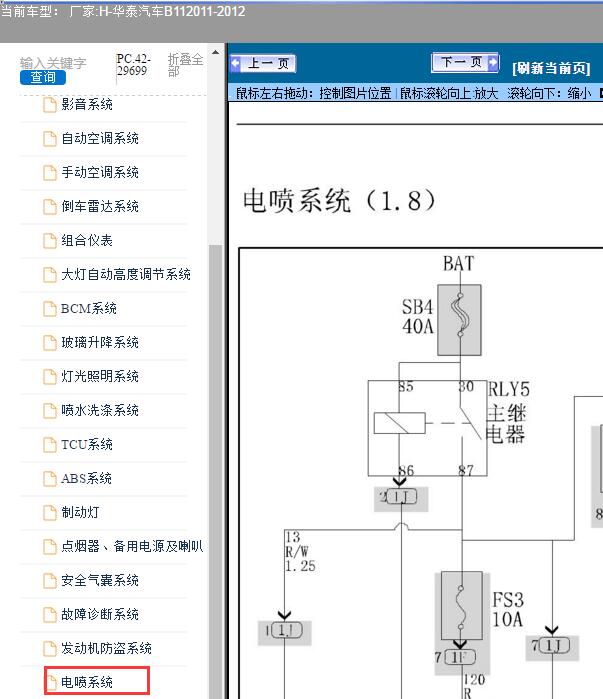Click the document icon beside 大灯自动高度调节系统

point(50,275)
